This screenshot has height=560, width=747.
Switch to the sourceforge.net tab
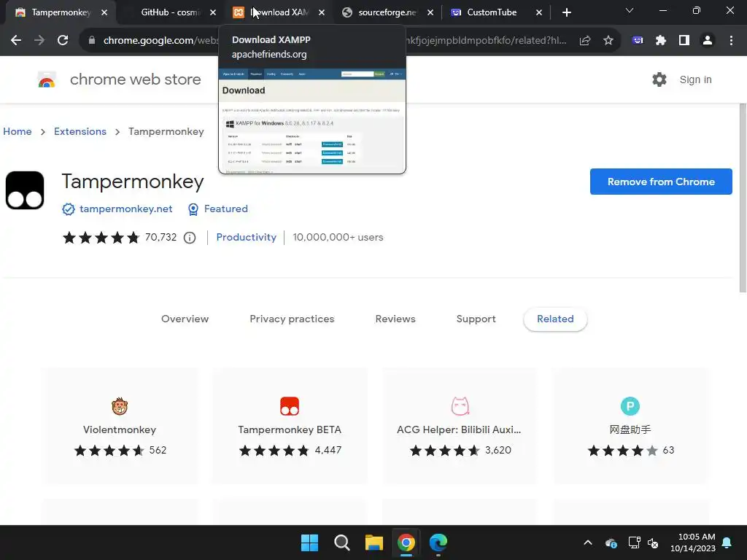click(x=387, y=12)
